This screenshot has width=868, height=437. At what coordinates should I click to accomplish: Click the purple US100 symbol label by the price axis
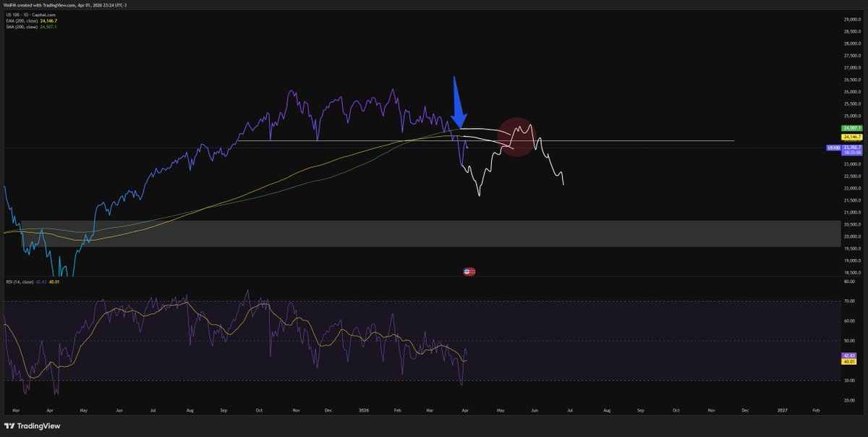tap(833, 148)
